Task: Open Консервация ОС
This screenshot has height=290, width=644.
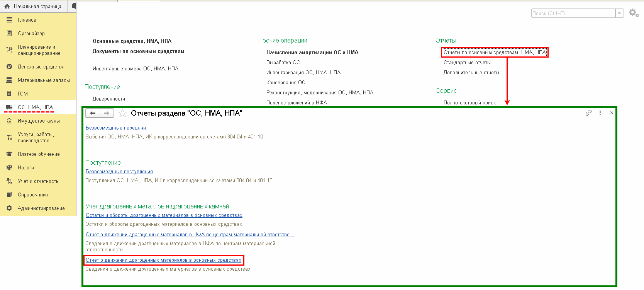Action: [286, 82]
